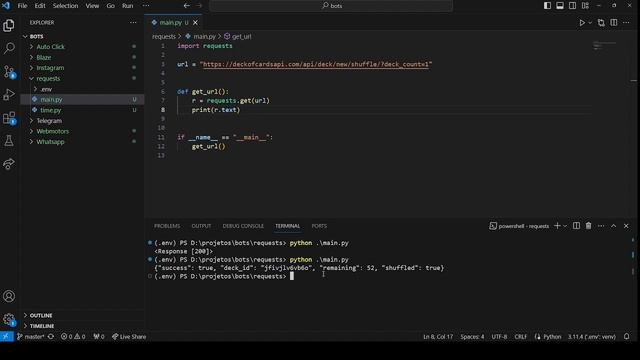Toggle bottom panel layout icon
Screen dimensions: 640x360
click(560, 5)
